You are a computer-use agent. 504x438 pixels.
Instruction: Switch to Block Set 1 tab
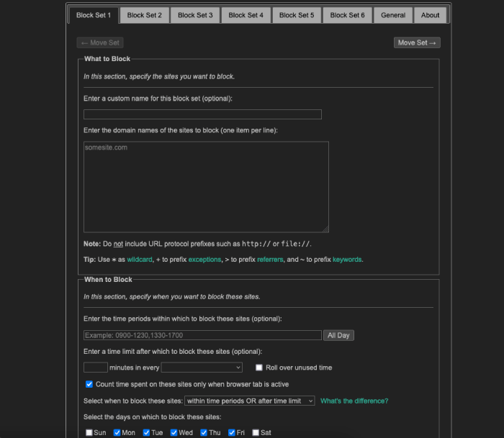tap(93, 15)
